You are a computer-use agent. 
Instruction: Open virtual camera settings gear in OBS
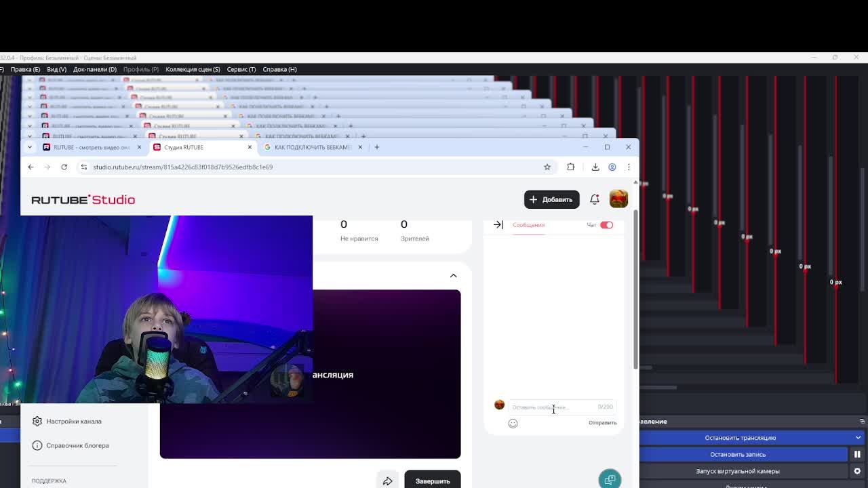pyautogui.click(x=857, y=471)
